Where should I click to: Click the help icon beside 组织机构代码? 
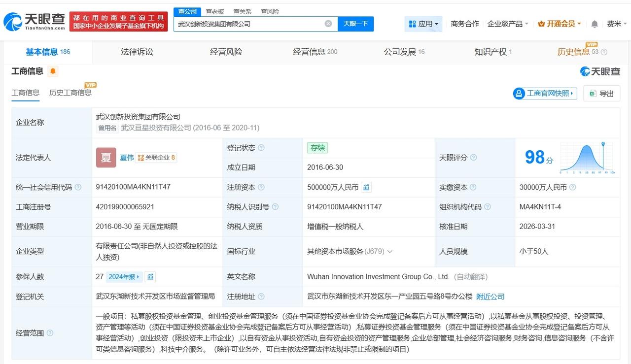click(x=488, y=207)
